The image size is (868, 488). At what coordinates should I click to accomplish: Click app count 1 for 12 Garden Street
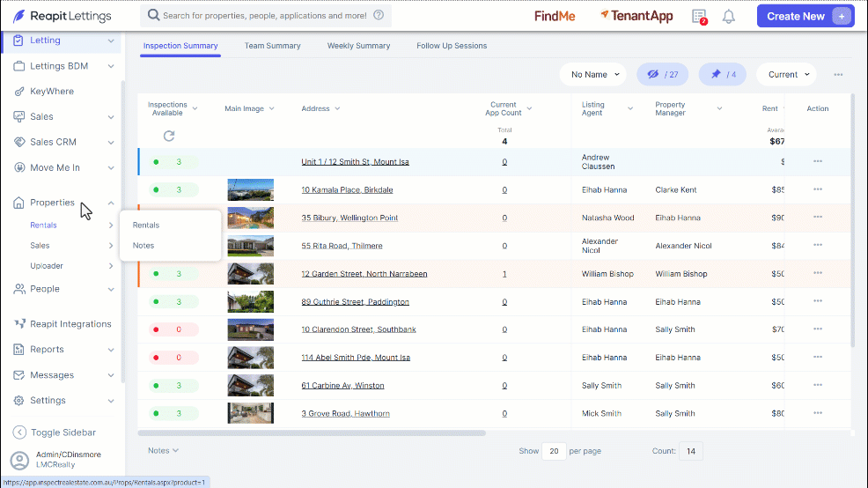pos(504,274)
